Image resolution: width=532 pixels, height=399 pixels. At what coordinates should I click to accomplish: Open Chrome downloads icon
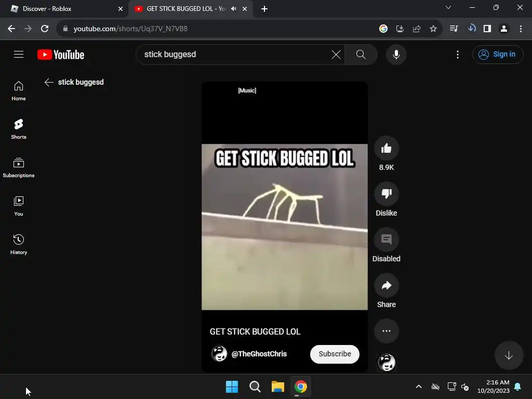[x=471, y=28]
